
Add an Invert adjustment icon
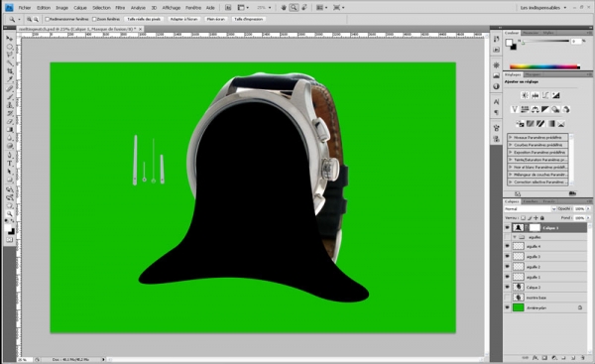pos(520,124)
